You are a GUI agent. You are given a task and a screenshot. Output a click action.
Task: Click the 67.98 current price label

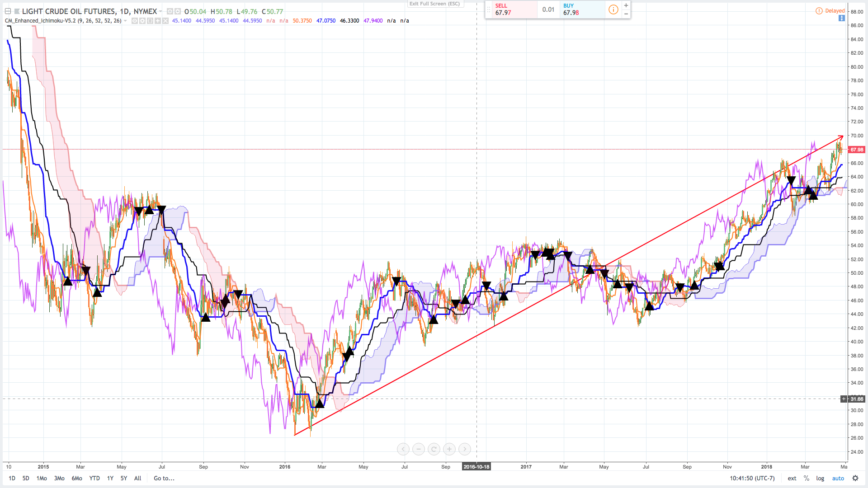coord(857,150)
